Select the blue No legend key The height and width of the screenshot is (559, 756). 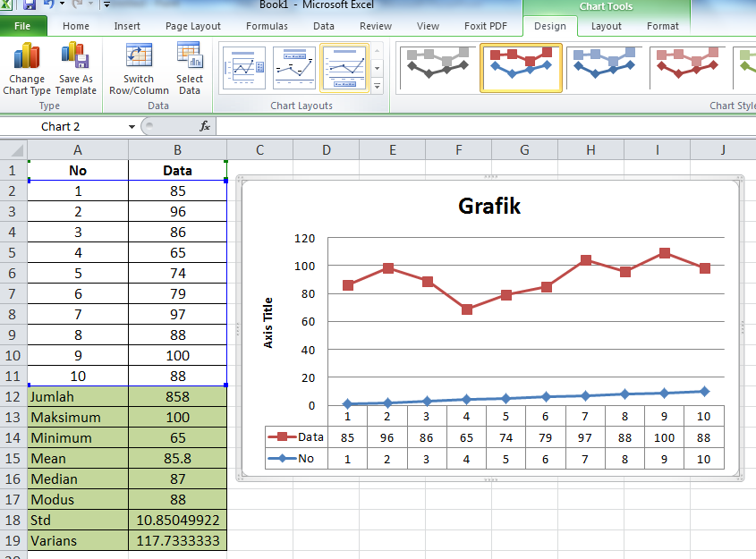click(282, 458)
